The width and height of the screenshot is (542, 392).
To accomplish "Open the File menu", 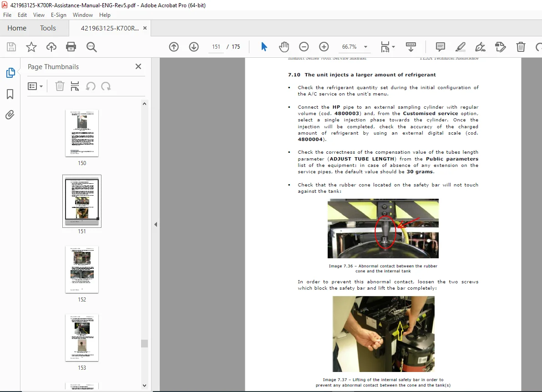I will tap(7, 15).
